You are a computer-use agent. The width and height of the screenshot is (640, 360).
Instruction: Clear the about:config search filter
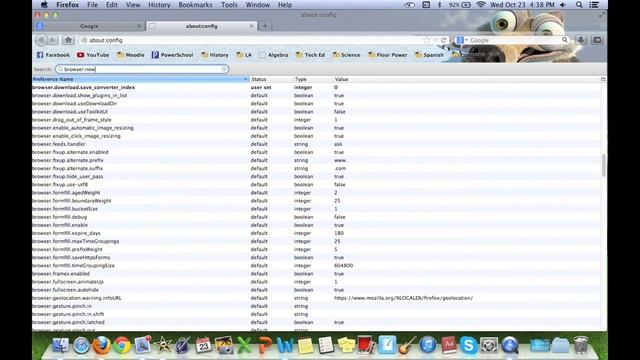(224, 69)
